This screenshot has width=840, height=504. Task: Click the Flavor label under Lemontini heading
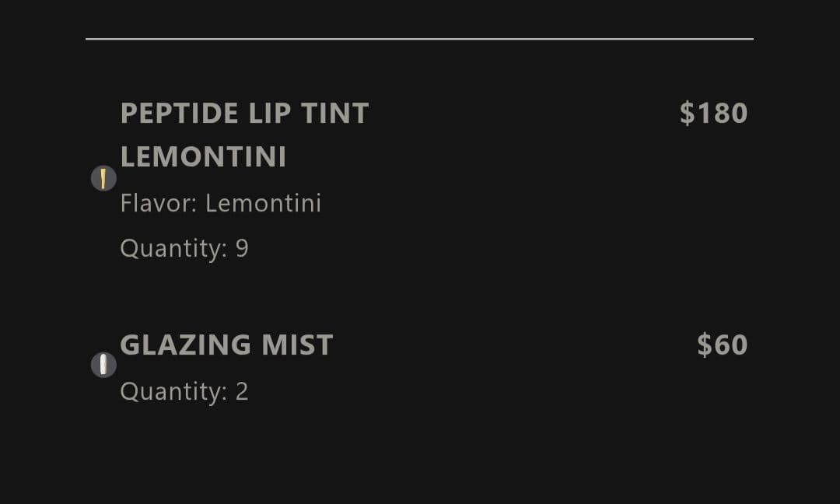[x=159, y=204]
